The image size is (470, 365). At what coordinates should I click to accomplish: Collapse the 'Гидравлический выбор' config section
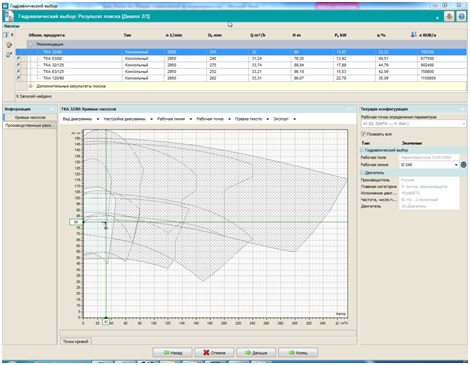[362, 150]
